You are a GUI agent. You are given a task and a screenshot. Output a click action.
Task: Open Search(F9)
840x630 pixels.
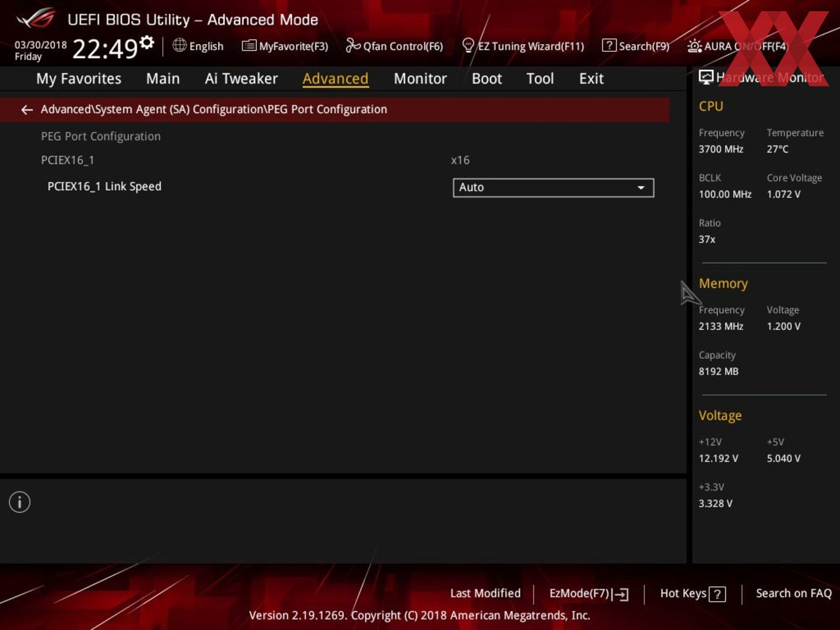pyautogui.click(x=636, y=46)
